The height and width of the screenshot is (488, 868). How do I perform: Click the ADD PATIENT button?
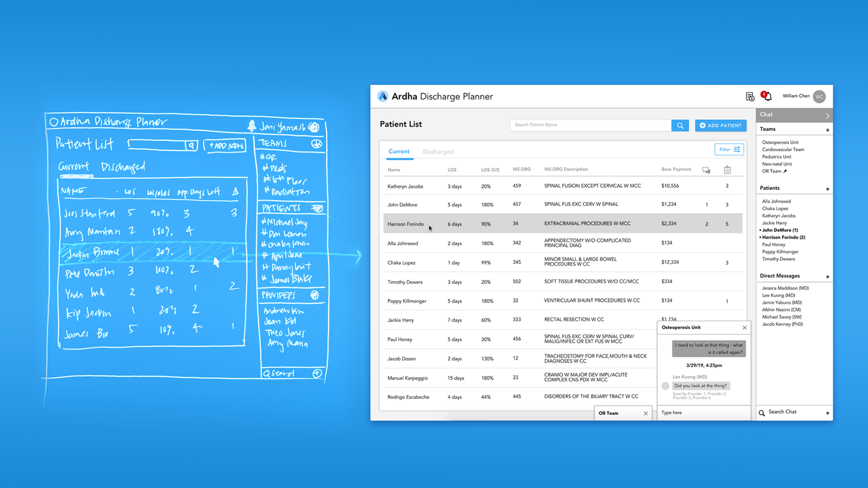(721, 125)
